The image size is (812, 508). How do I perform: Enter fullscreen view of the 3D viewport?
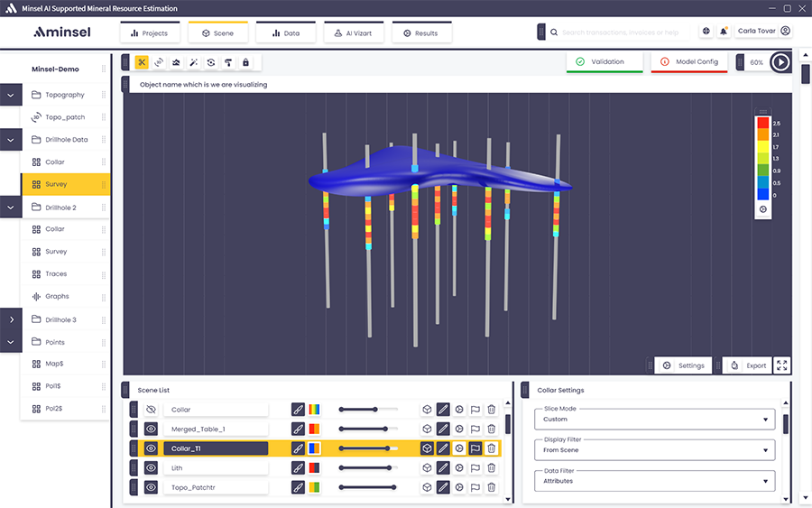782,365
